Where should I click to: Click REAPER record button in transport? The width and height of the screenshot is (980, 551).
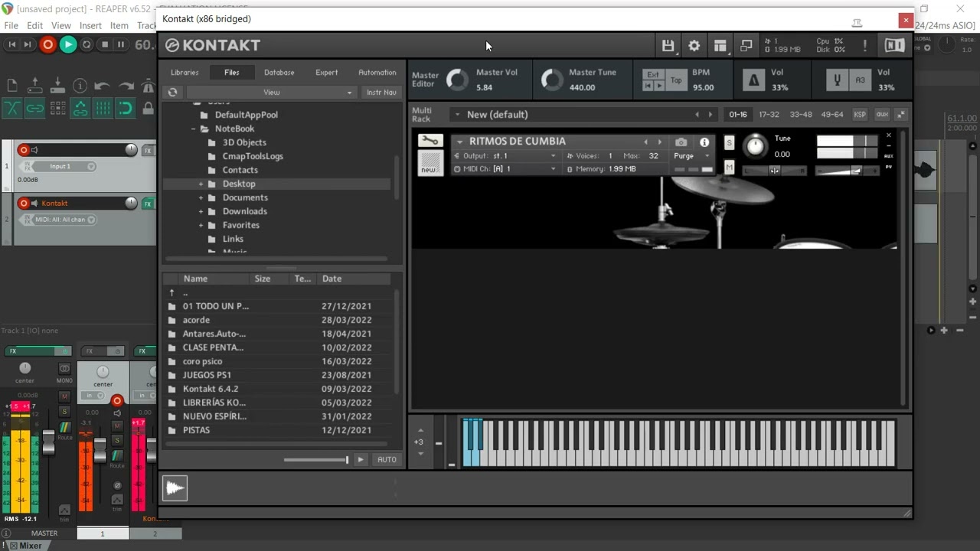pyautogui.click(x=47, y=45)
